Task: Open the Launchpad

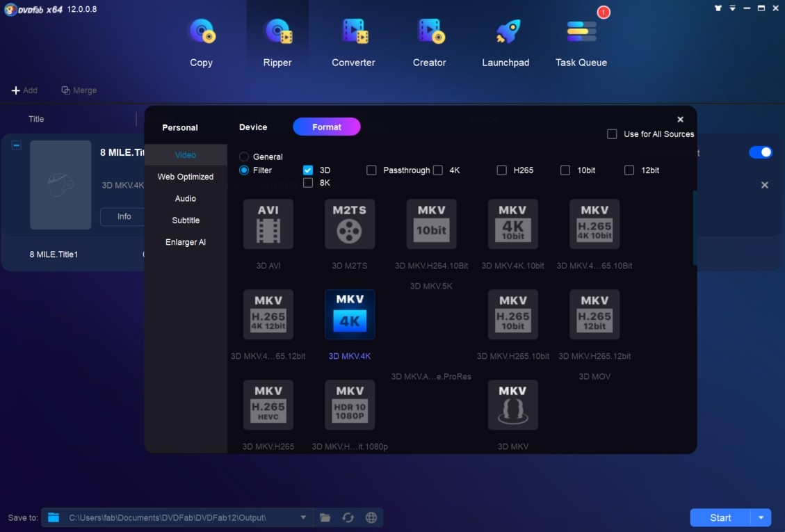Action: click(x=505, y=42)
